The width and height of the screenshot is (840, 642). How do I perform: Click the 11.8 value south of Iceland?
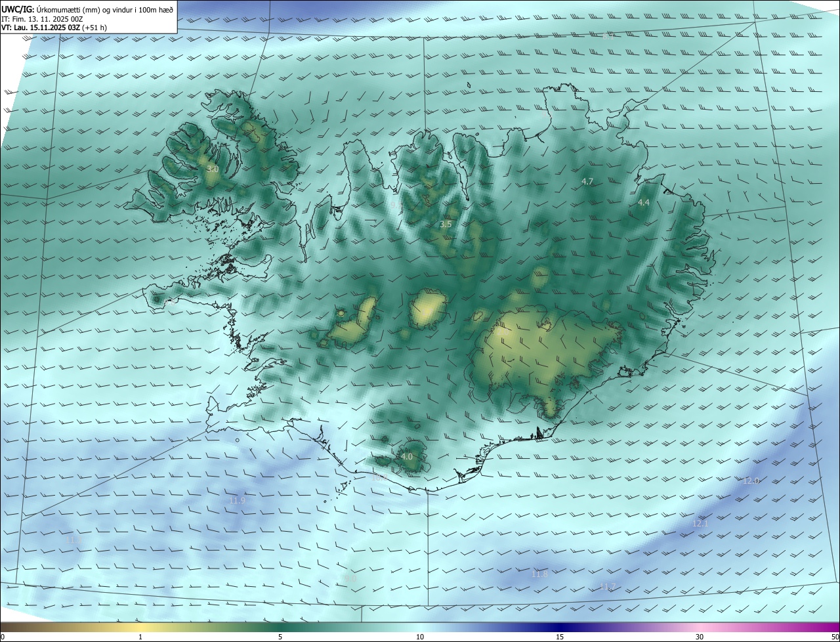coord(539,574)
